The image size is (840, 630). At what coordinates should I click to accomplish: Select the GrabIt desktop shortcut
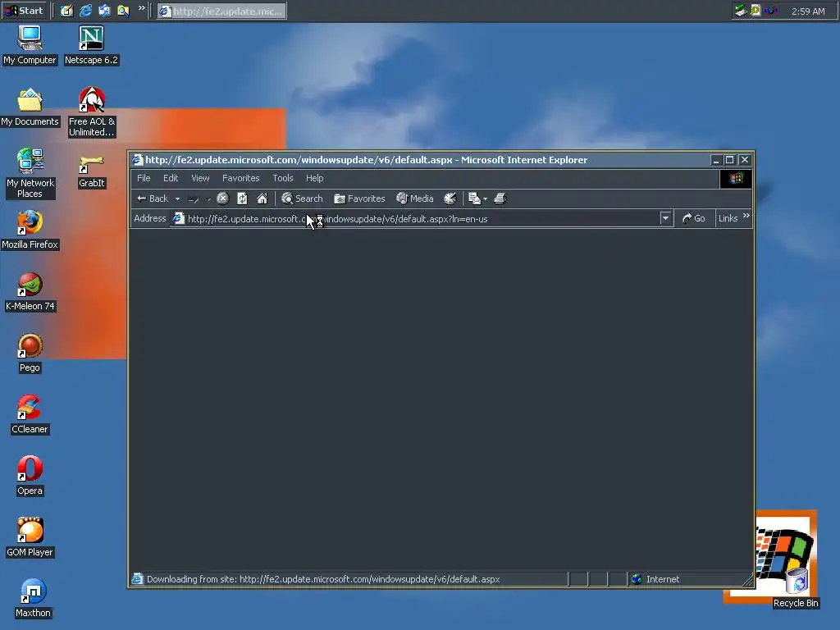click(92, 171)
